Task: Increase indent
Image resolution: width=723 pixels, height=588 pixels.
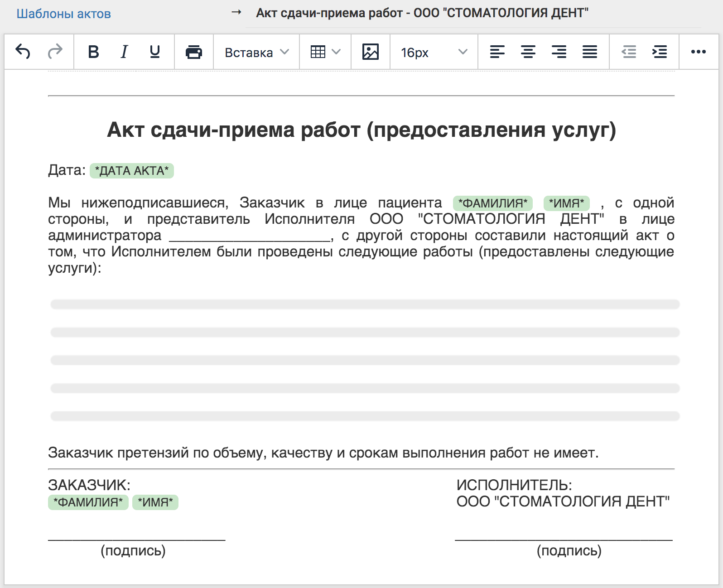Action: 660,52
